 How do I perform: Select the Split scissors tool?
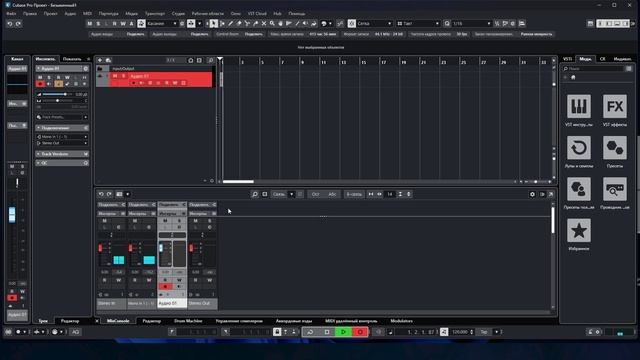pyautogui.click(x=247, y=24)
